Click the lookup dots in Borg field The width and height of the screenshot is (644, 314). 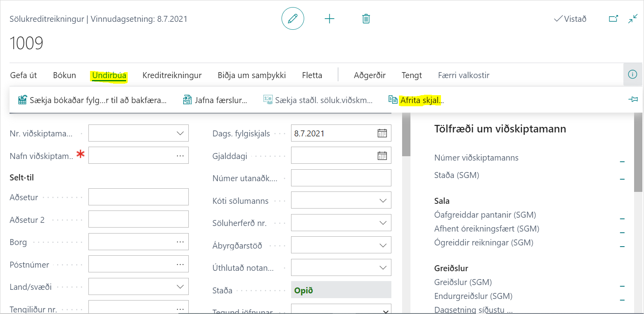coord(180,242)
